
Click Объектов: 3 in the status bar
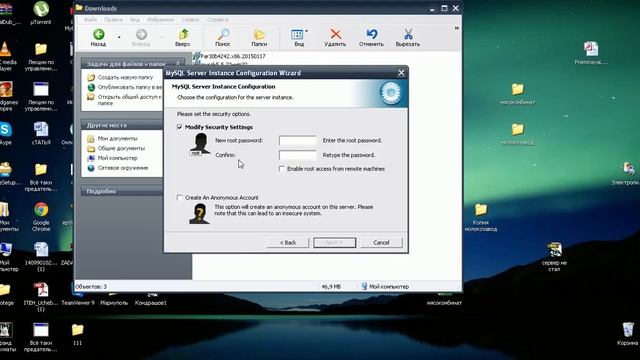[91, 287]
